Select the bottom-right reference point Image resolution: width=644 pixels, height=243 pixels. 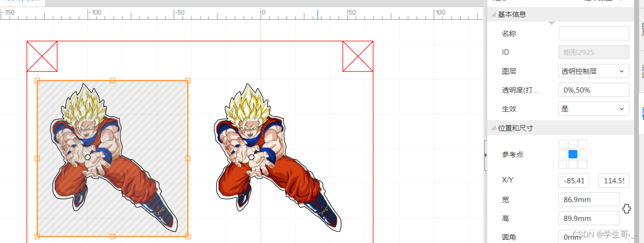coord(583,164)
